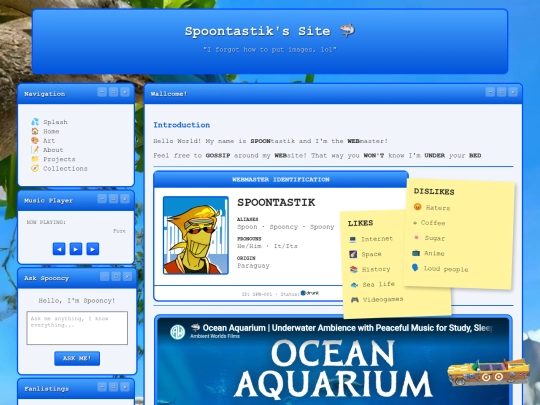This screenshot has height=405, width=540.
Task: Open Projects from the navigation list
Action: point(59,159)
